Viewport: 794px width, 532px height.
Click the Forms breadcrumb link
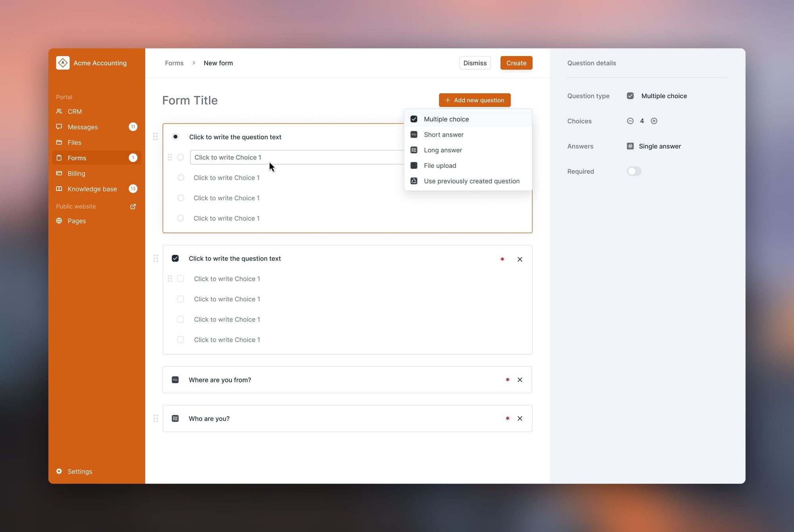coord(174,63)
